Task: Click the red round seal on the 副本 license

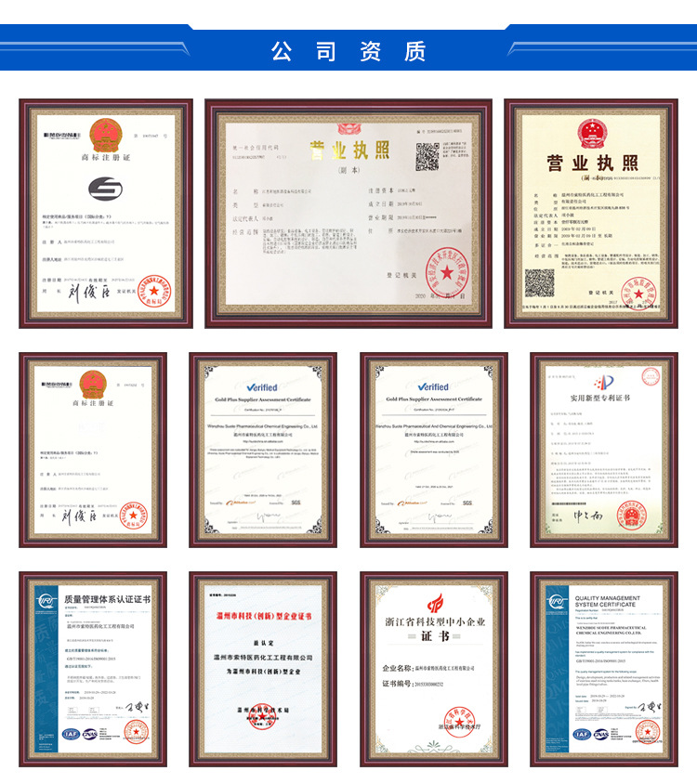Action: 446,272
